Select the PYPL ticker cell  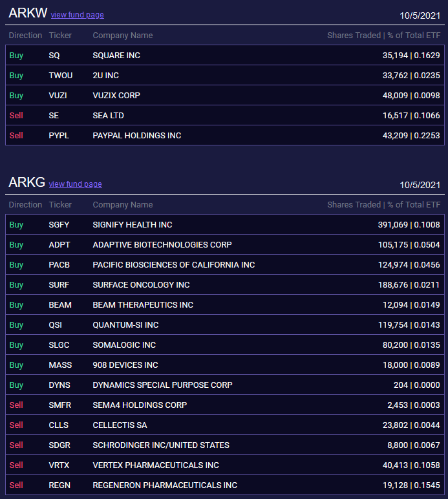pyautogui.click(x=59, y=136)
